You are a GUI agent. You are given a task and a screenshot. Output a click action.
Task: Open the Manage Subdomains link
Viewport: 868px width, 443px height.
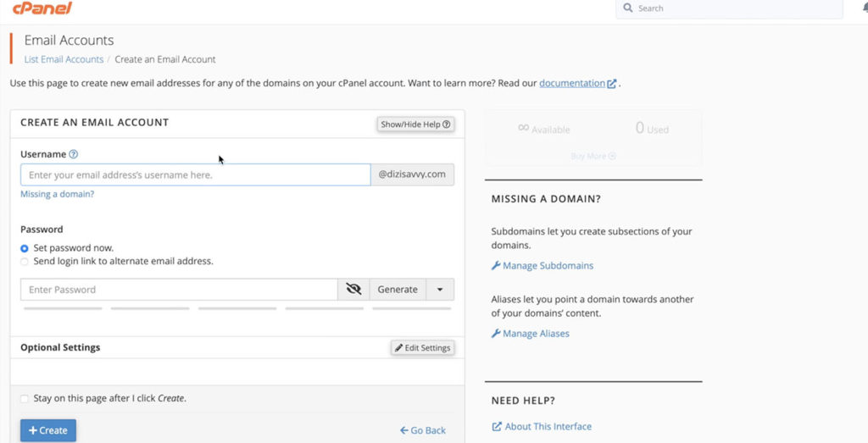[x=548, y=265]
